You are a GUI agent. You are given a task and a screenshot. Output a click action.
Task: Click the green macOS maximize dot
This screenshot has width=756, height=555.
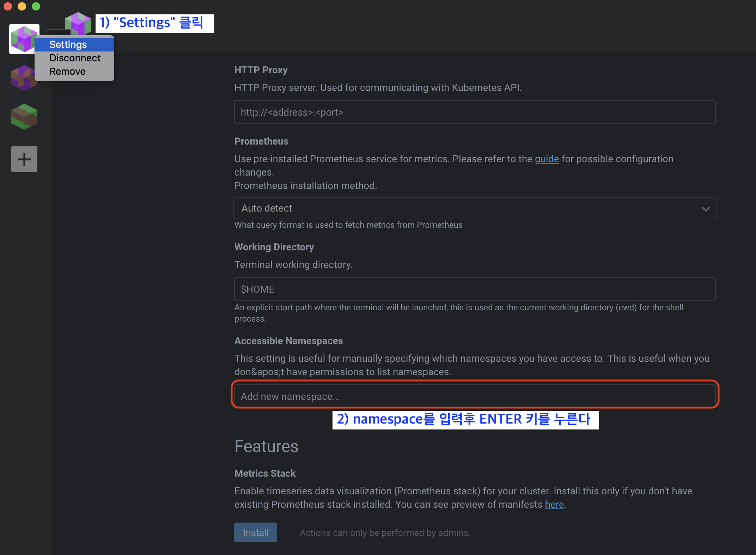point(36,6)
